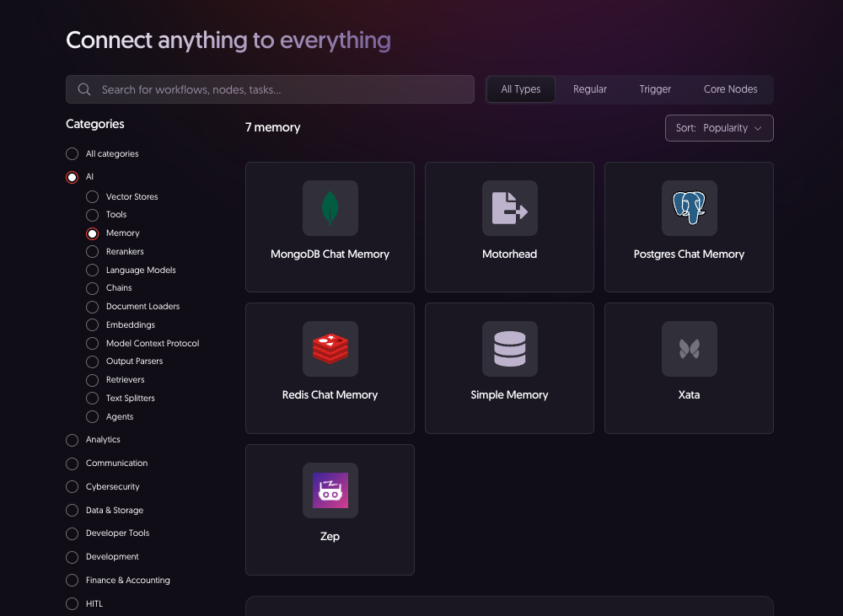Select the Memory subcategory radio
The width and height of the screenshot is (843, 616).
tap(93, 233)
